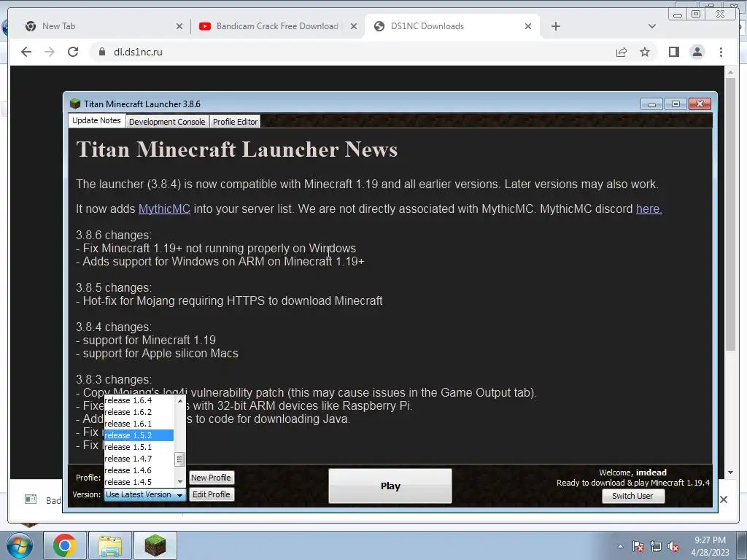Screen dimensions: 747x560
Task: Open a new Chrome tab with plus
Action: click(x=555, y=26)
